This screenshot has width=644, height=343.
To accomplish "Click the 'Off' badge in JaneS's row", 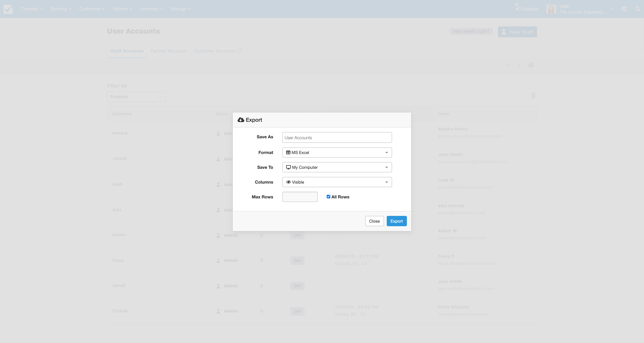I will [x=297, y=286].
